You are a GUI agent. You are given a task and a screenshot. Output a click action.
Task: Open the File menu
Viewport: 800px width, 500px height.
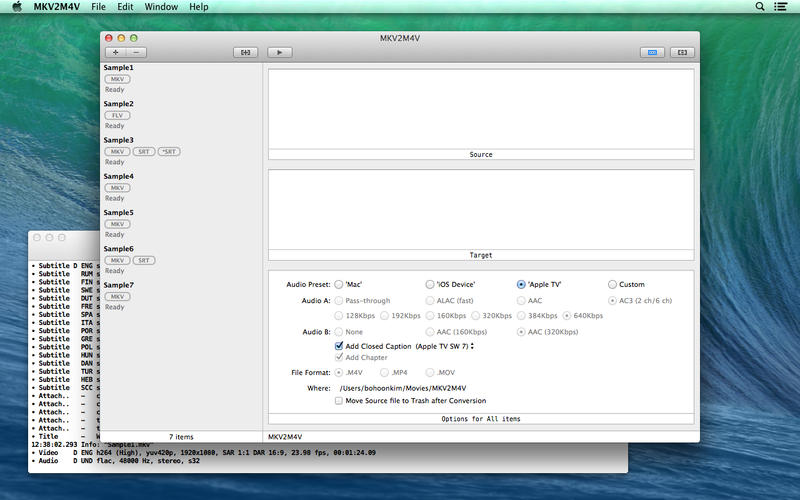pyautogui.click(x=98, y=7)
